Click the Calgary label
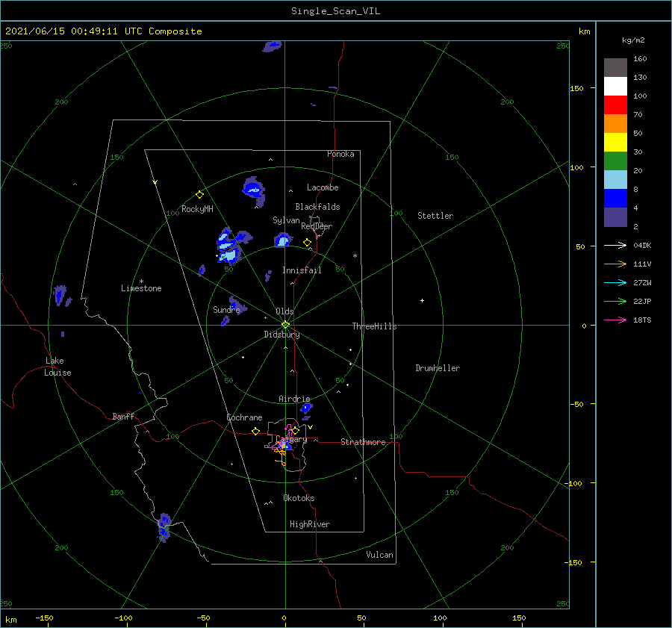This screenshot has width=672, height=628. click(291, 439)
